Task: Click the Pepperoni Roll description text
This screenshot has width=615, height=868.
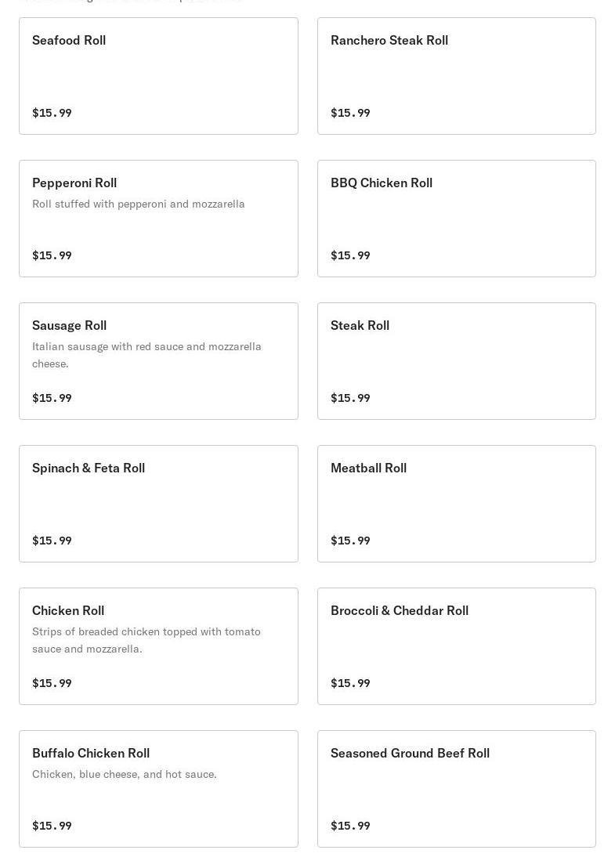Action: coord(139,204)
